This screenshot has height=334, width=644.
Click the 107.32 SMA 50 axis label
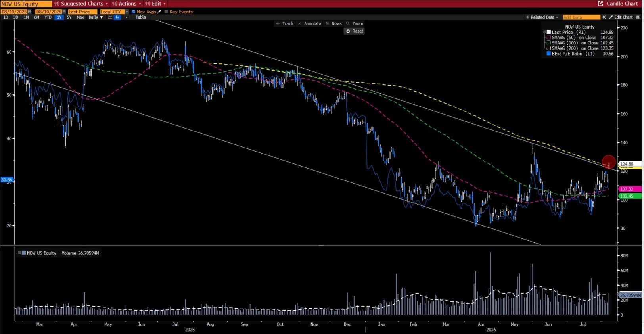click(630, 189)
